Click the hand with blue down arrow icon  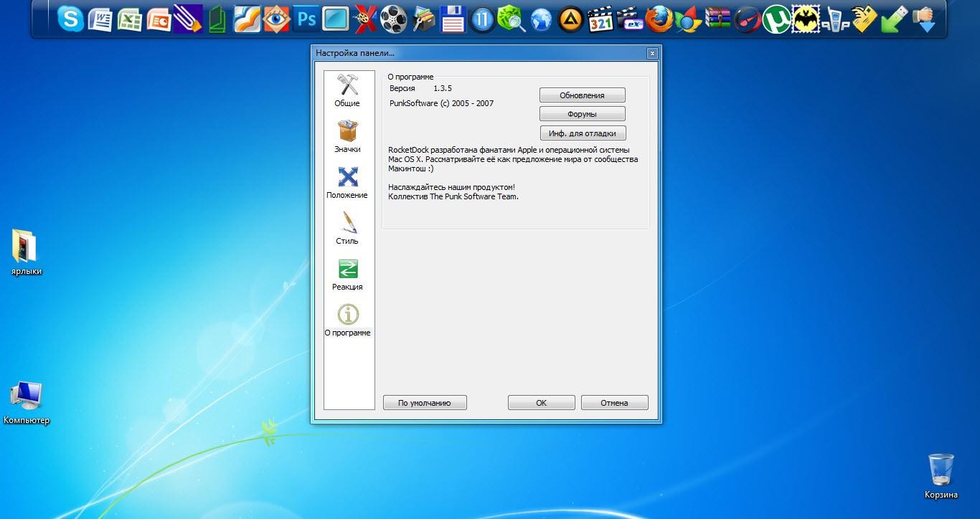pos(925,19)
